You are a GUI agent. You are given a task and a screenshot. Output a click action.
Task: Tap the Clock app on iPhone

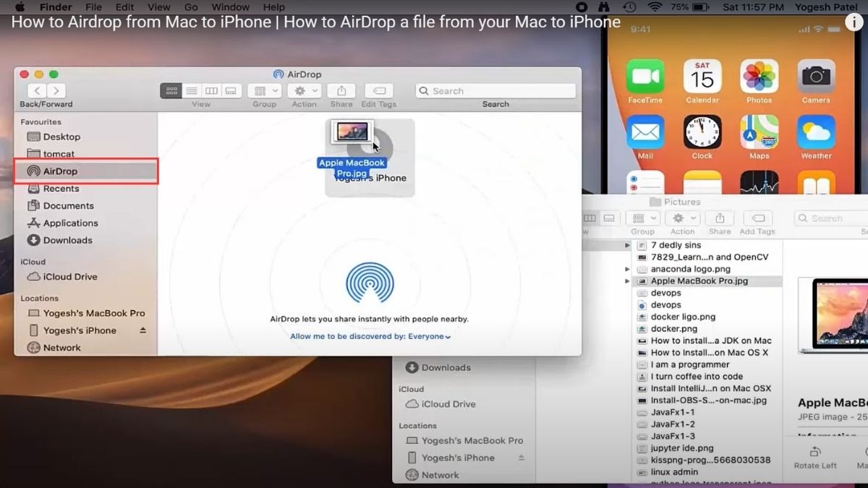pos(702,132)
